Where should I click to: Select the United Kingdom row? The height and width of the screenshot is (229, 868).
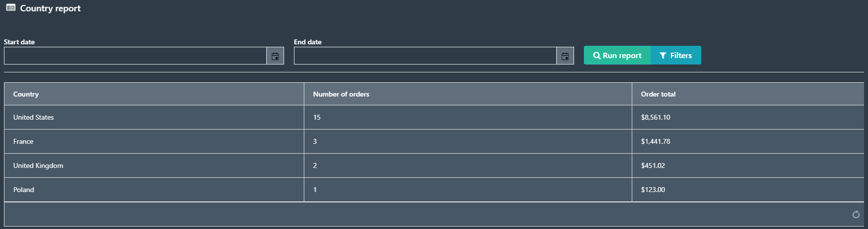tap(434, 165)
